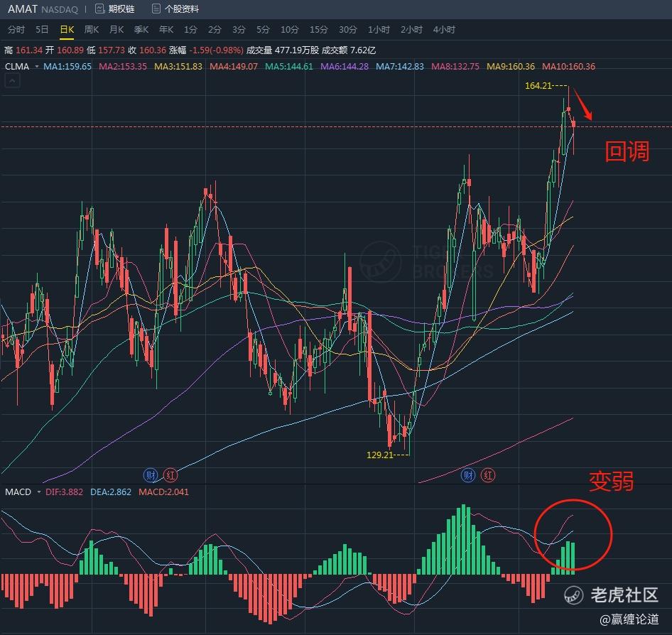This screenshot has width=672, height=635.
Task: Click the 期权链 label
Action: 121,9
